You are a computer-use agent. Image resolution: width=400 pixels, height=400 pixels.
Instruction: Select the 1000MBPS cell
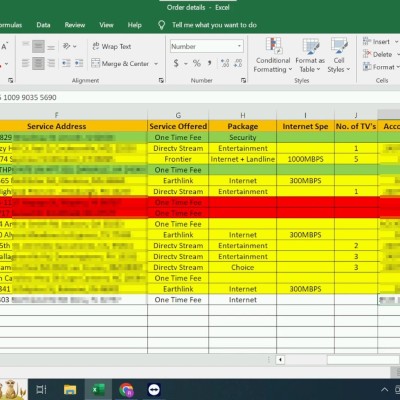[305, 159]
